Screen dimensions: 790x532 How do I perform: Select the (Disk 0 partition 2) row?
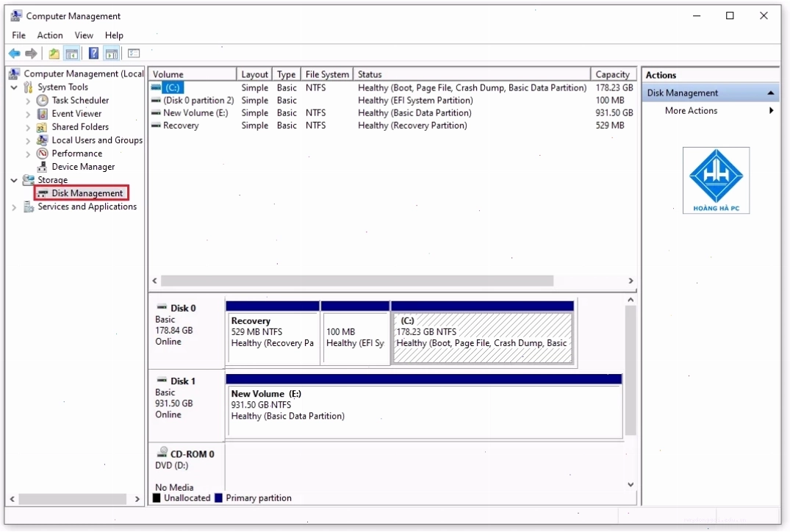[x=392, y=100]
